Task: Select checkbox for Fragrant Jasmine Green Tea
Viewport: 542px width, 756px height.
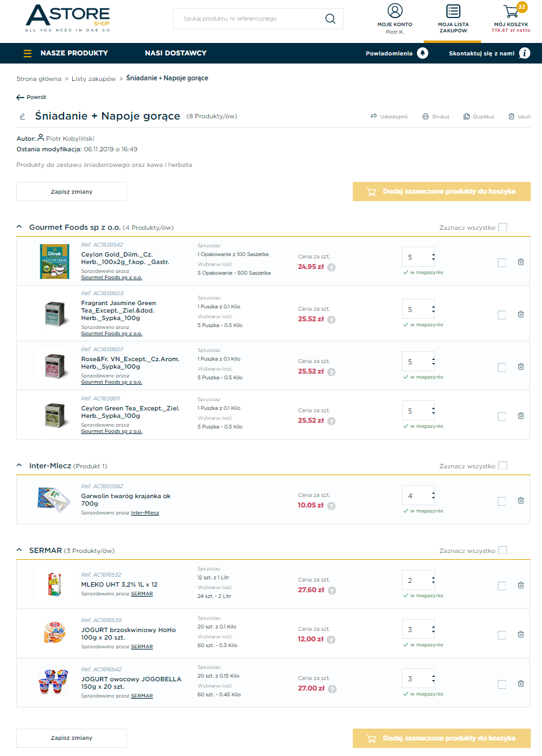Action: 502,315
